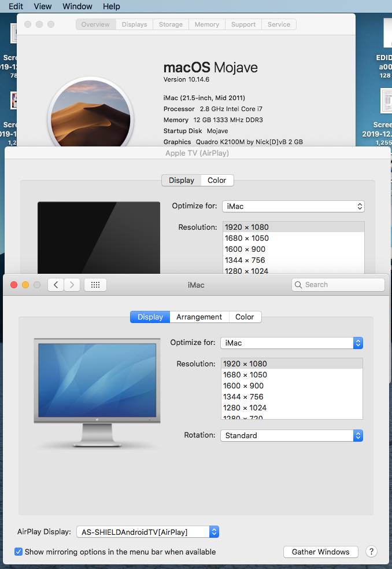
Task: Open Optimize for dropdown in Apple TV window
Action: point(293,207)
